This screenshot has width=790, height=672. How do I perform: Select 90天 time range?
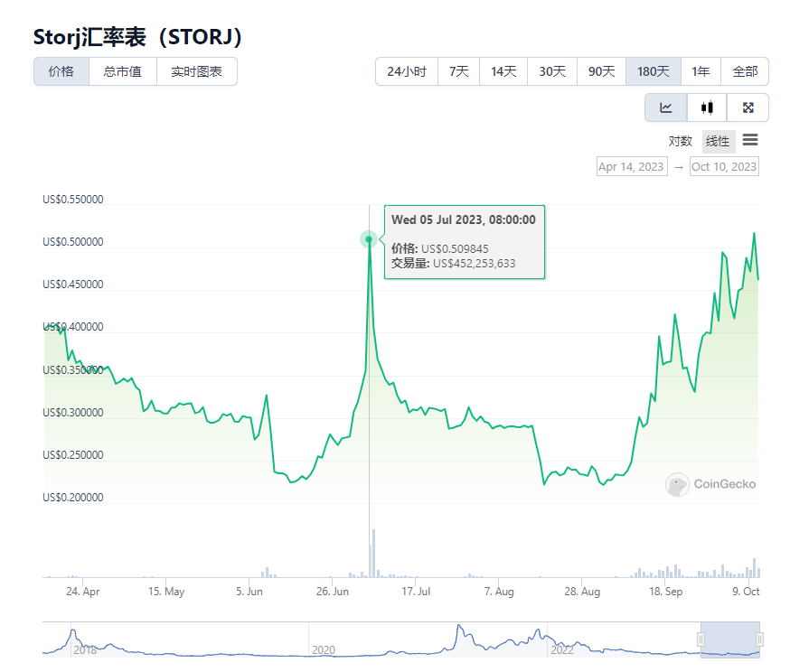coord(601,71)
